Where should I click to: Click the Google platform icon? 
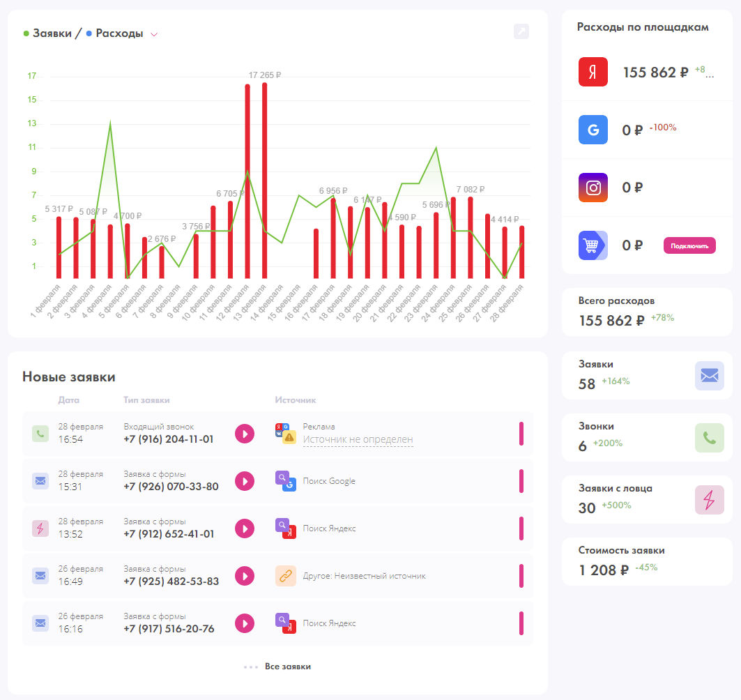pyautogui.click(x=593, y=130)
